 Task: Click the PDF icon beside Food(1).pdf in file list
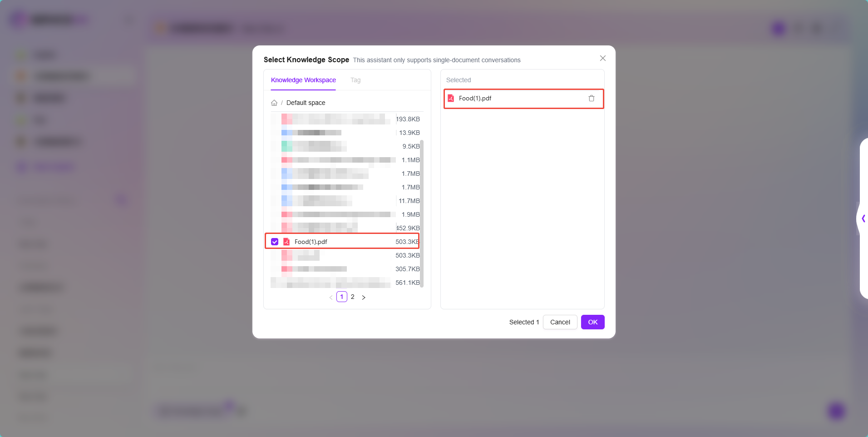pyautogui.click(x=286, y=242)
